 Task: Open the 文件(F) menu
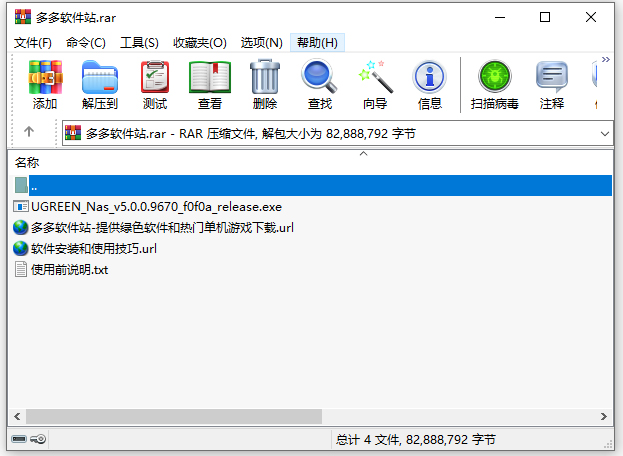33,43
